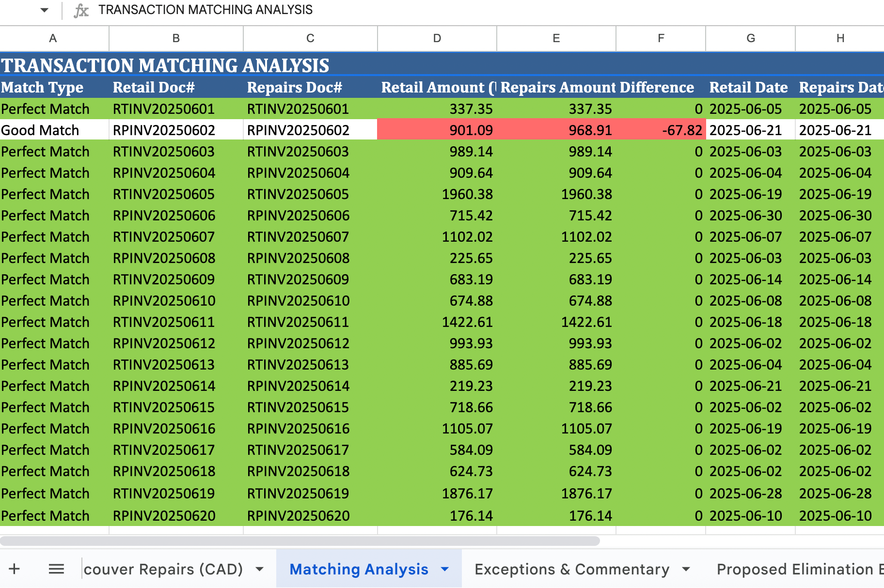Select repairs amount cell 715.42
Screen dimensions: 884x588
tap(556, 215)
